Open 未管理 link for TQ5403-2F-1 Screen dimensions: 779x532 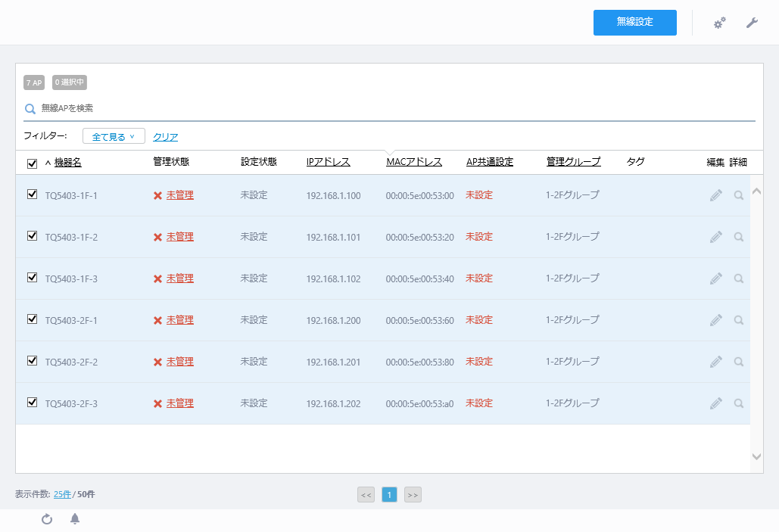click(x=180, y=320)
